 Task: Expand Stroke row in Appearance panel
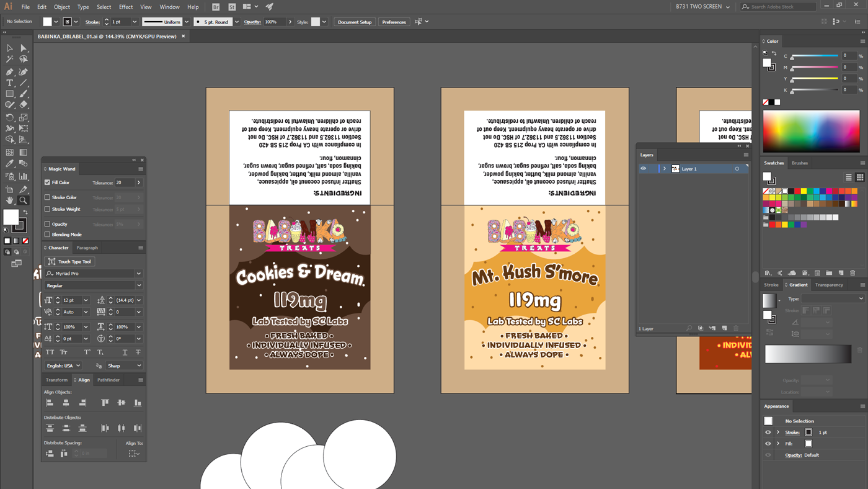(x=778, y=433)
